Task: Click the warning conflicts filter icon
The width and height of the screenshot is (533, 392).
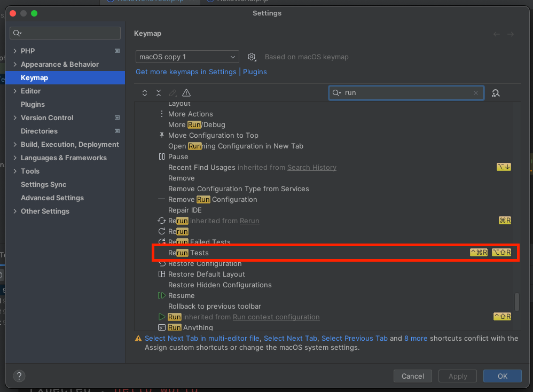Action: click(x=186, y=93)
